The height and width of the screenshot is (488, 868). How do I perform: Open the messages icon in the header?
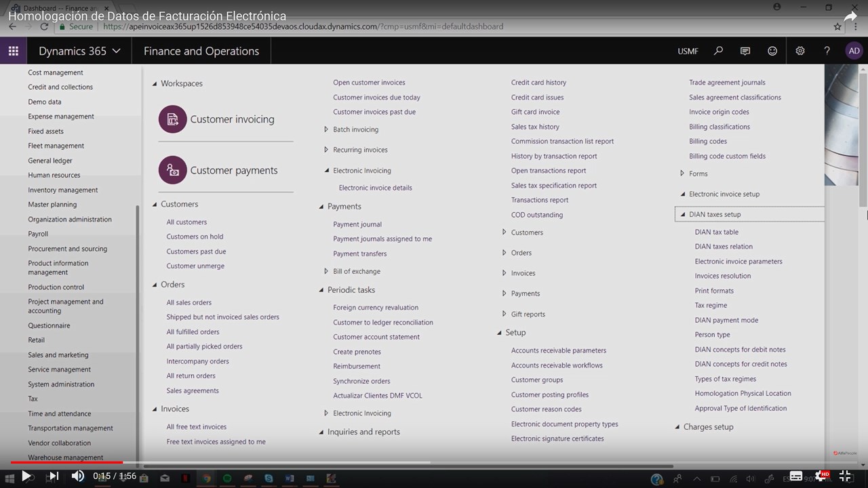pyautogui.click(x=745, y=51)
